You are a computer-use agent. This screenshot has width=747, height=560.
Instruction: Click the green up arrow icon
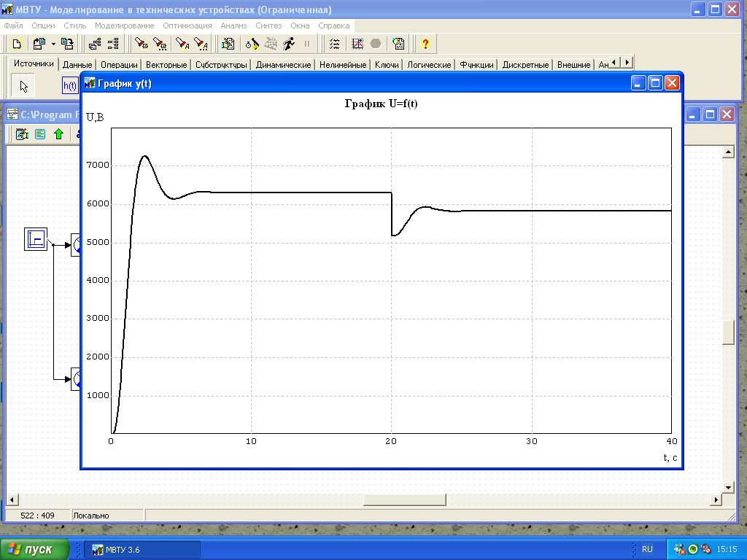point(58,134)
